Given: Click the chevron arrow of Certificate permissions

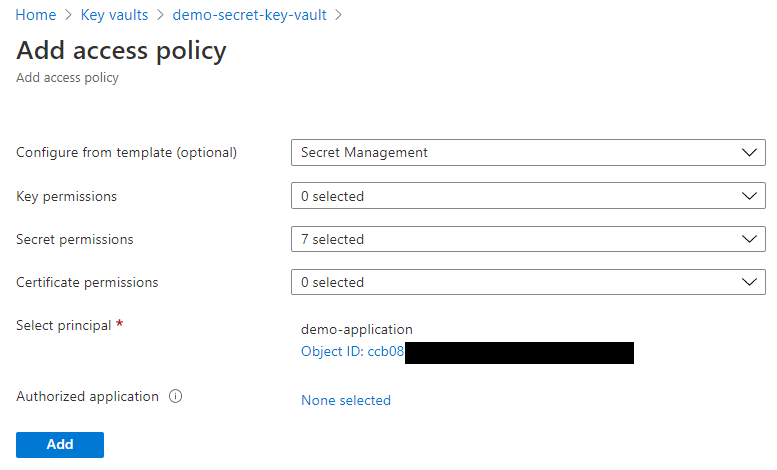Looking at the screenshot, I should tap(750, 282).
